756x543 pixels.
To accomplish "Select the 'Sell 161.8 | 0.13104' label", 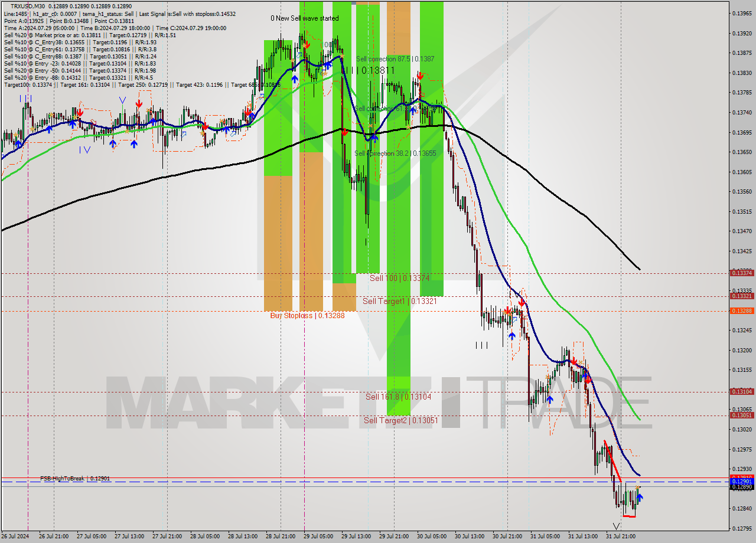I will 398,397.
